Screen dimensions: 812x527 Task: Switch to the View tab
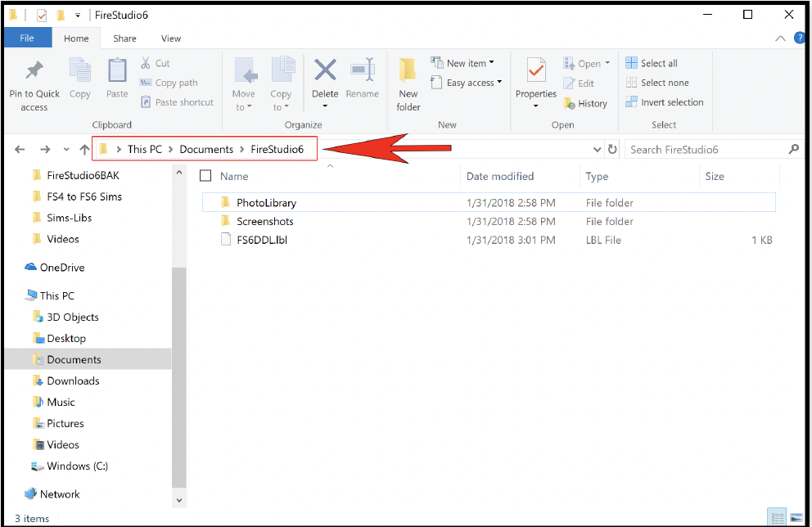coord(171,38)
